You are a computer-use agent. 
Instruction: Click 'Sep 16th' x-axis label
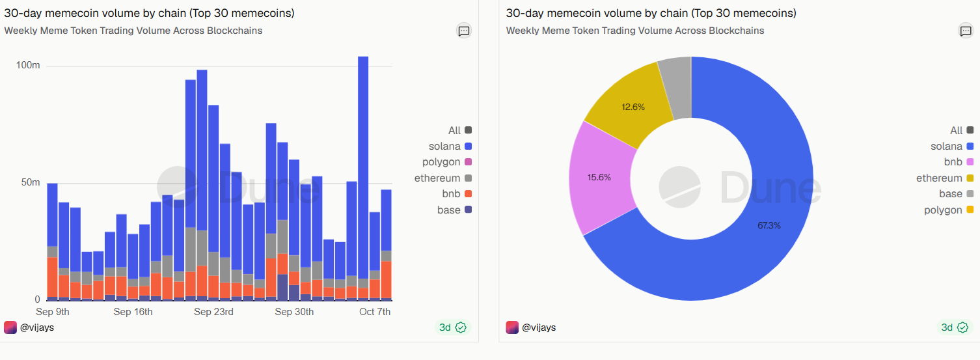tap(133, 312)
